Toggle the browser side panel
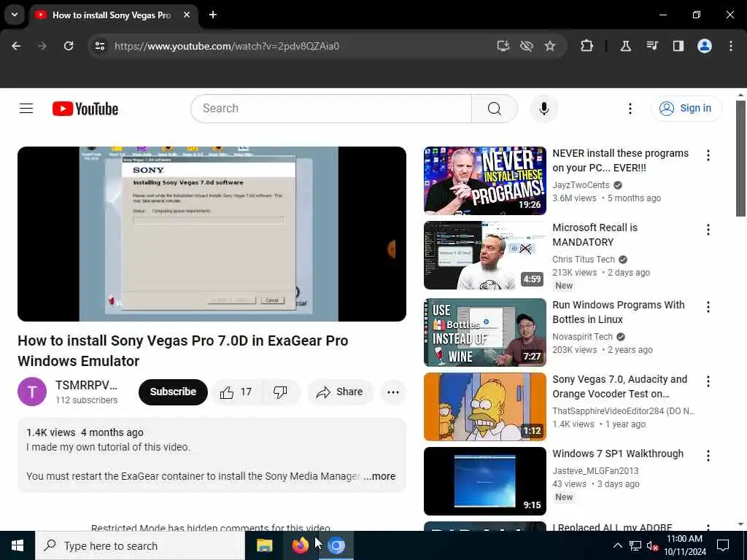 tap(678, 46)
